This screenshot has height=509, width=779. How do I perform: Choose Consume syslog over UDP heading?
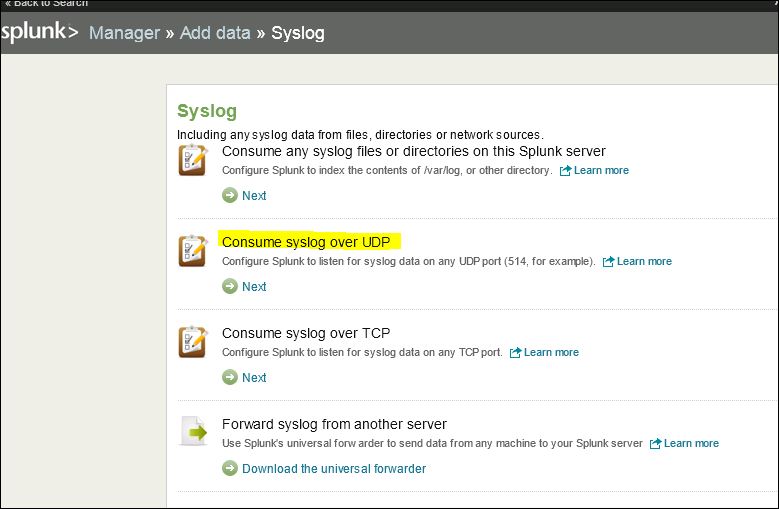point(305,242)
